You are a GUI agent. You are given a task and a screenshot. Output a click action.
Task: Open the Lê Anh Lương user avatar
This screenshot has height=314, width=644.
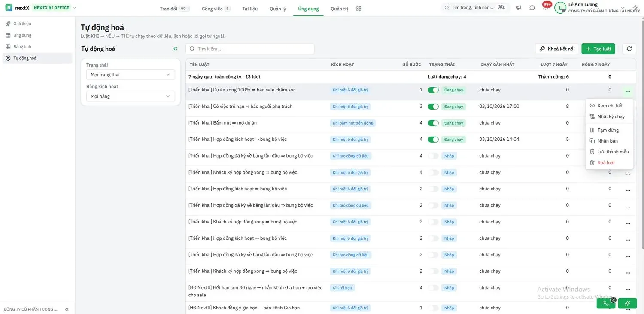point(560,8)
